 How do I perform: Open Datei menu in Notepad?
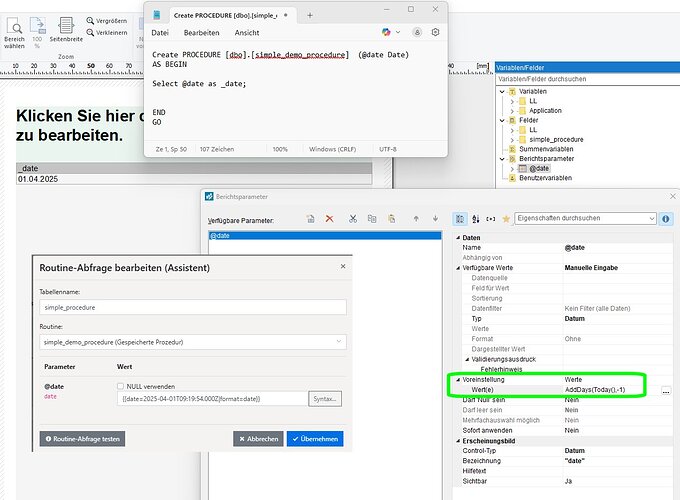click(160, 33)
